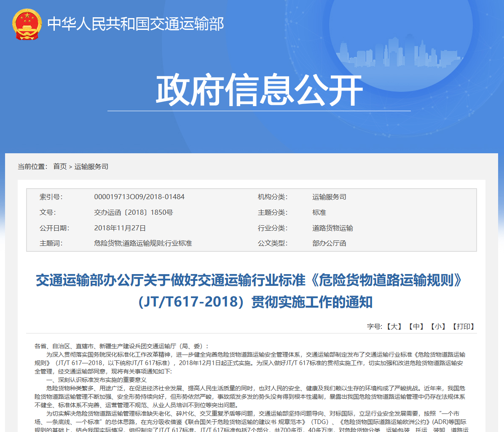This screenshot has height=432, width=504.
Task: Go to 首页 in the breadcrumb
Action: click(x=60, y=167)
